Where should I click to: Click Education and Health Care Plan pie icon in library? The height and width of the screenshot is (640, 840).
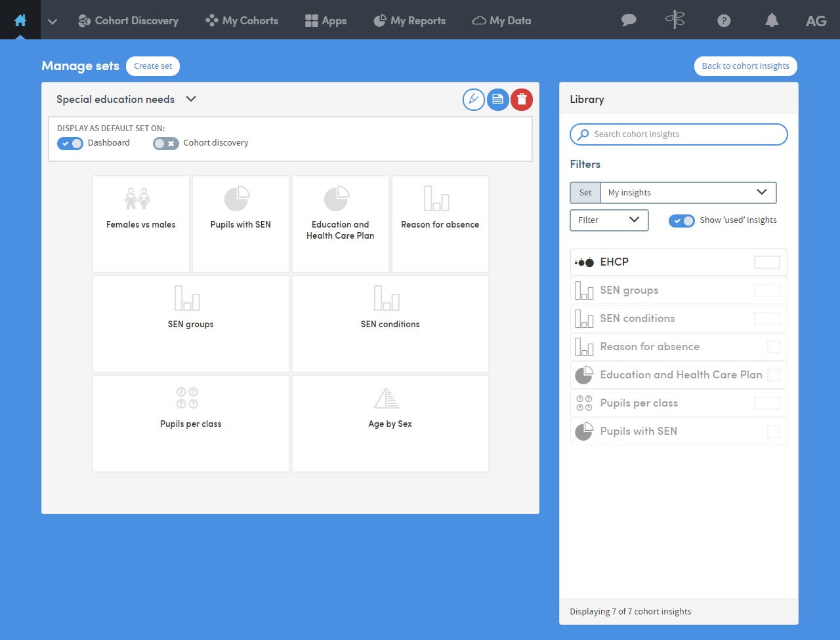click(584, 375)
